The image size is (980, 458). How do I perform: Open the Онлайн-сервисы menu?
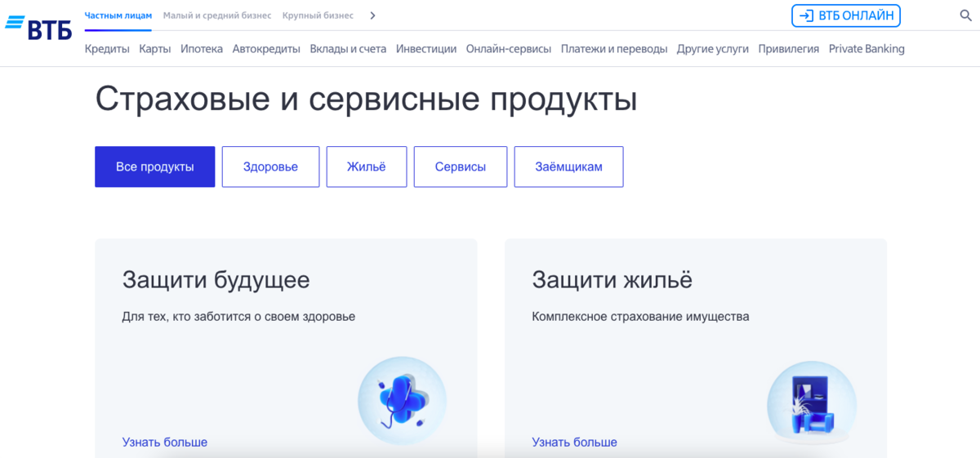tap(509, 49)
